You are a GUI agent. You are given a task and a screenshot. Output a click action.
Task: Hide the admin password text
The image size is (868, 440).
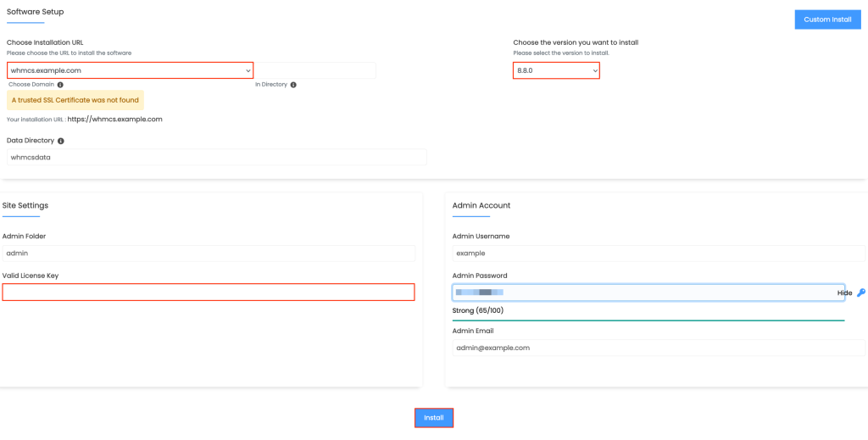[x=844, y=292]
